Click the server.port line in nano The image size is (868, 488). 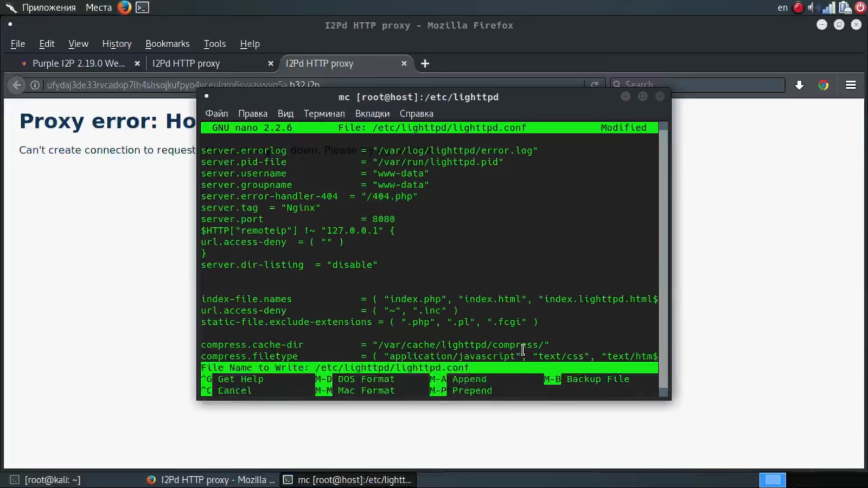coord(298,219)
